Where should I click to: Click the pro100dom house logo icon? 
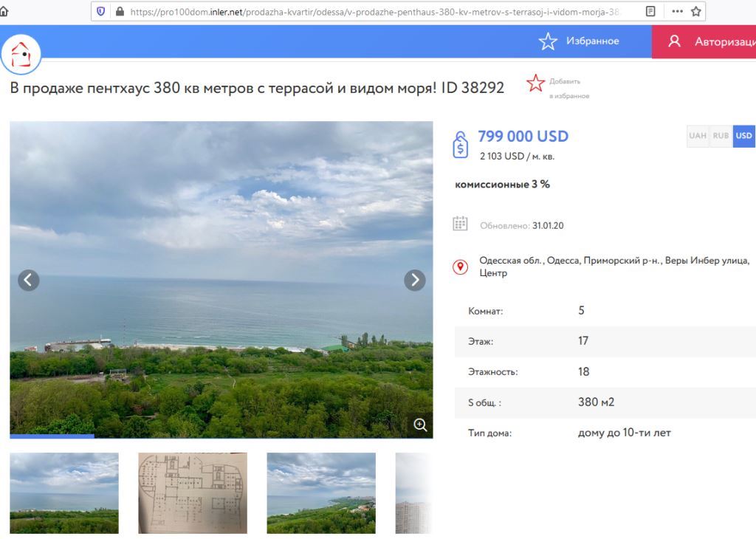[x=21, y=55]
